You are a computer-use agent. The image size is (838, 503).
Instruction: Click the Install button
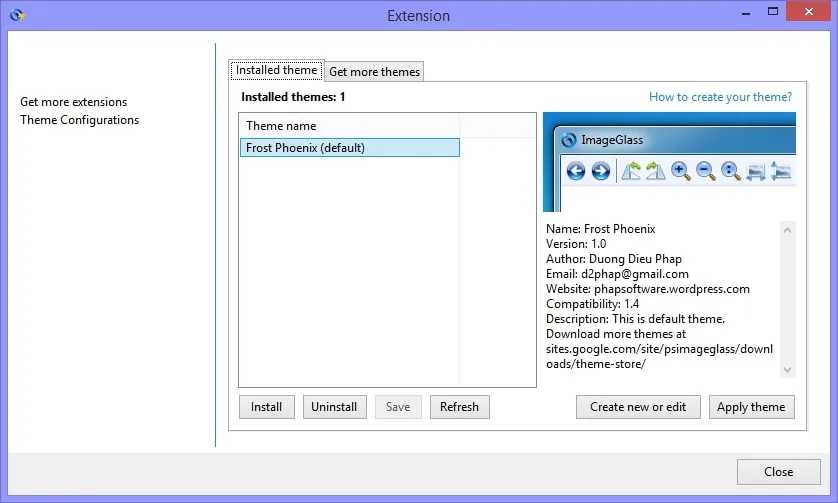click(266, 407)
